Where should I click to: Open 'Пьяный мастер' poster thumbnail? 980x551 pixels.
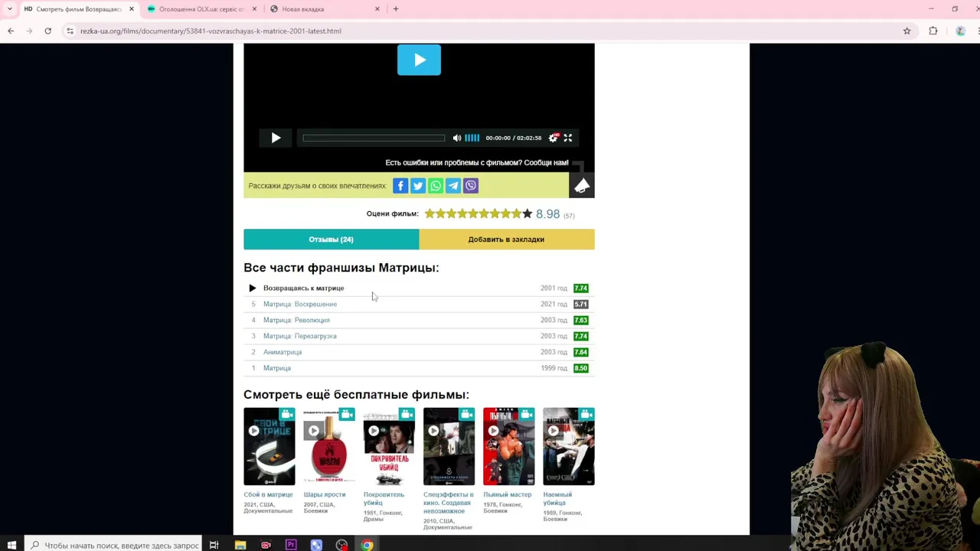point(508,447)
